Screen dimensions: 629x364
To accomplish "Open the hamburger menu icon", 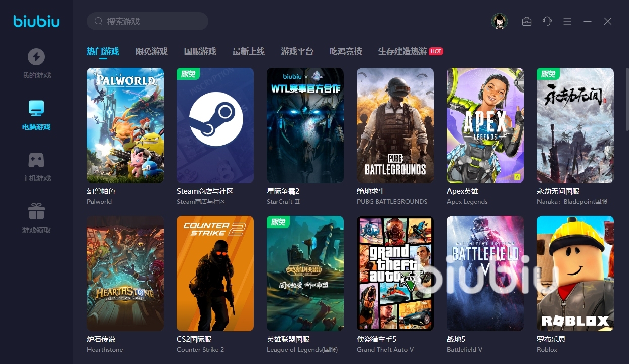I will [567, 21].
